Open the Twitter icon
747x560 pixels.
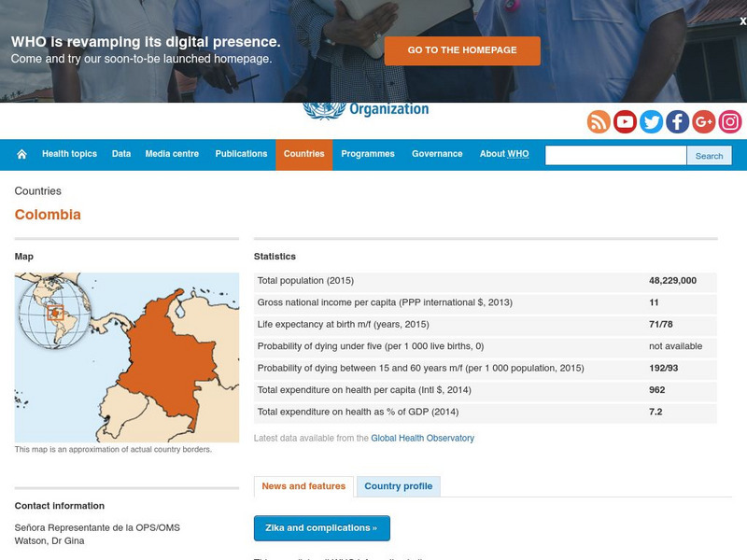650,121
